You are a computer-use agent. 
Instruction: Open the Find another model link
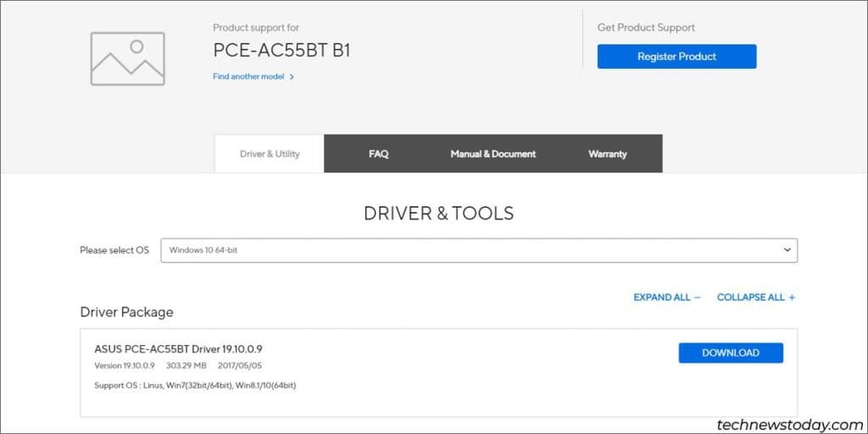(x=248, y=76)
